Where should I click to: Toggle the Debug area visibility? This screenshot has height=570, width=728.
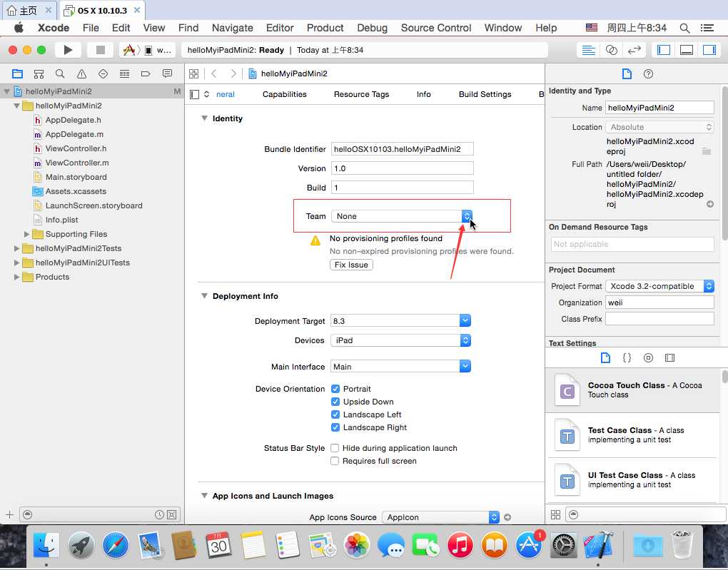686,50
